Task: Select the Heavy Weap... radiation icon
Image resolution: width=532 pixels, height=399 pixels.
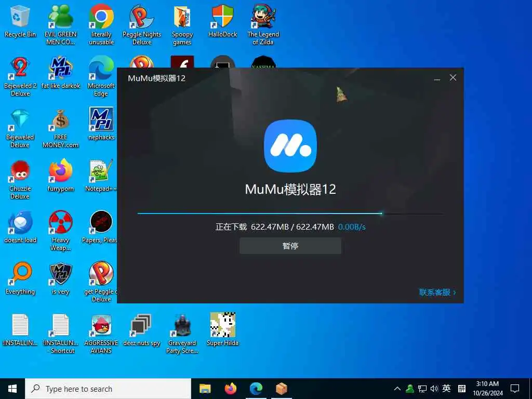Action: coord(61,231)
